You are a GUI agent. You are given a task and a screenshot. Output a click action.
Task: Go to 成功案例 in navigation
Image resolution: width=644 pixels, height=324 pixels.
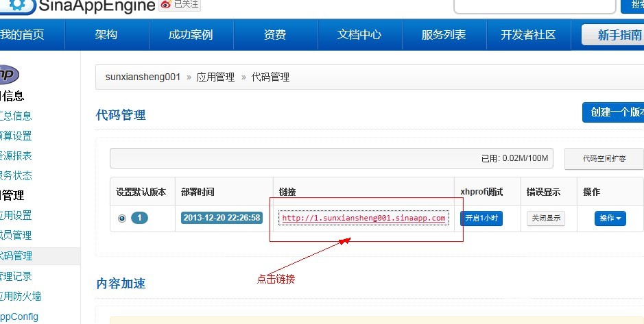[191, 35]
